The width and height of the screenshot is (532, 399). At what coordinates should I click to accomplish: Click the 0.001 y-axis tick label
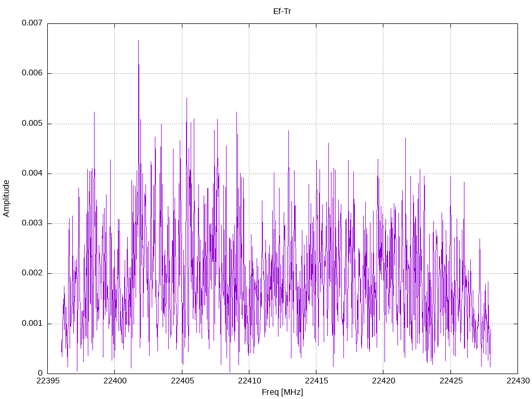click(32, 323)
